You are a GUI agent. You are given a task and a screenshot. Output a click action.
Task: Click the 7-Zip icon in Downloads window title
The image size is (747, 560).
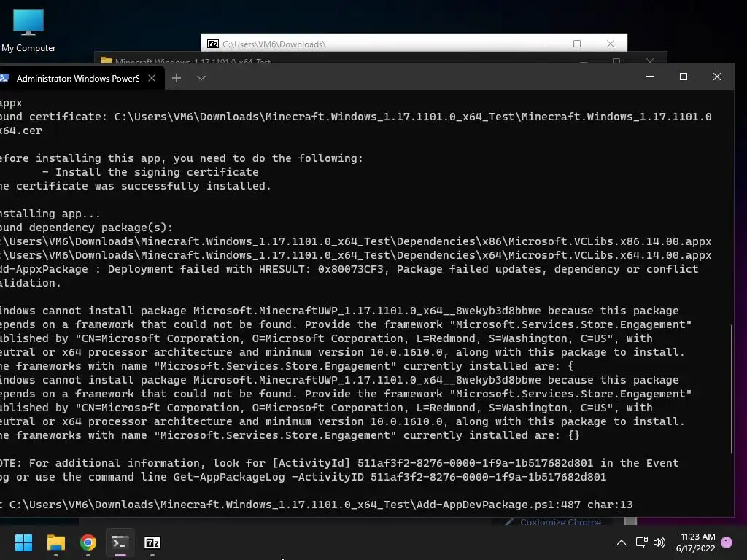click(x=213, y=44)
